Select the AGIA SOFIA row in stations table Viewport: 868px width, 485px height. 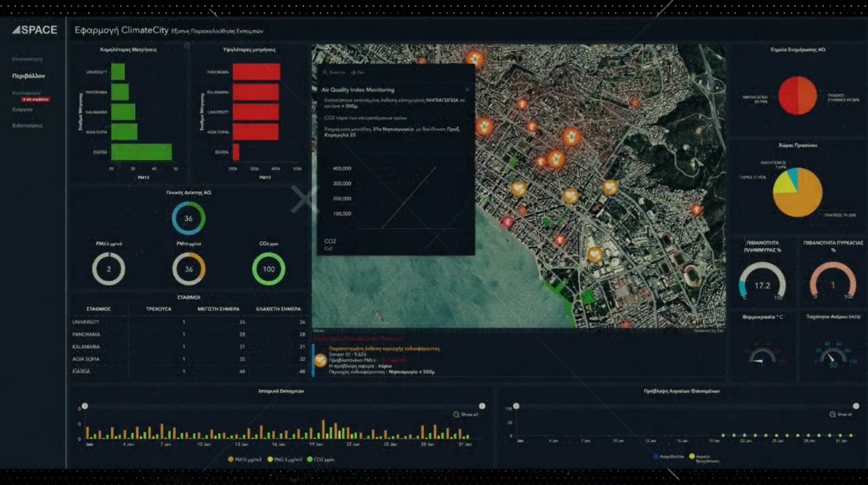[x=189, y=359]
